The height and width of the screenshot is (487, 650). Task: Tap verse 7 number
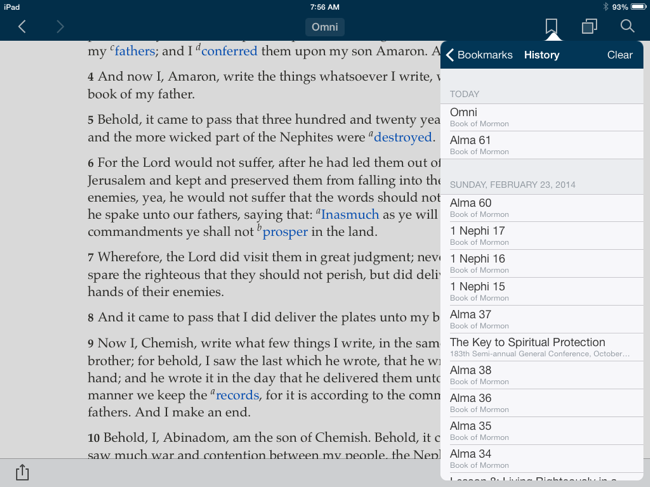tap(90, 258)
